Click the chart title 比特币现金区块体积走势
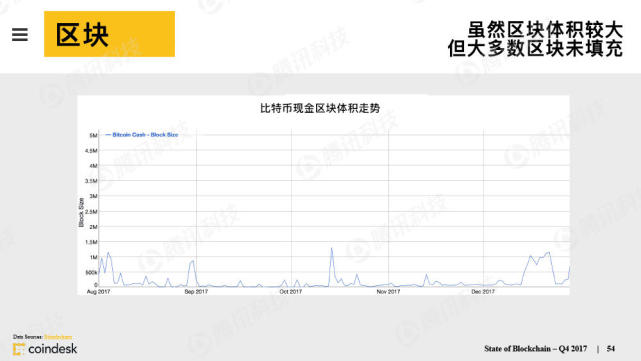 point(320,108)
